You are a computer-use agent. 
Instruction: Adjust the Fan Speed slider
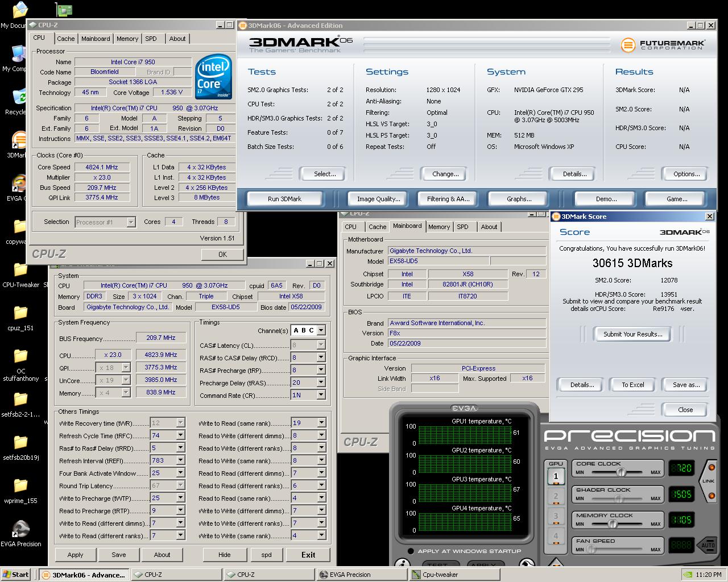pyautogui.click(x=591, y=550)
